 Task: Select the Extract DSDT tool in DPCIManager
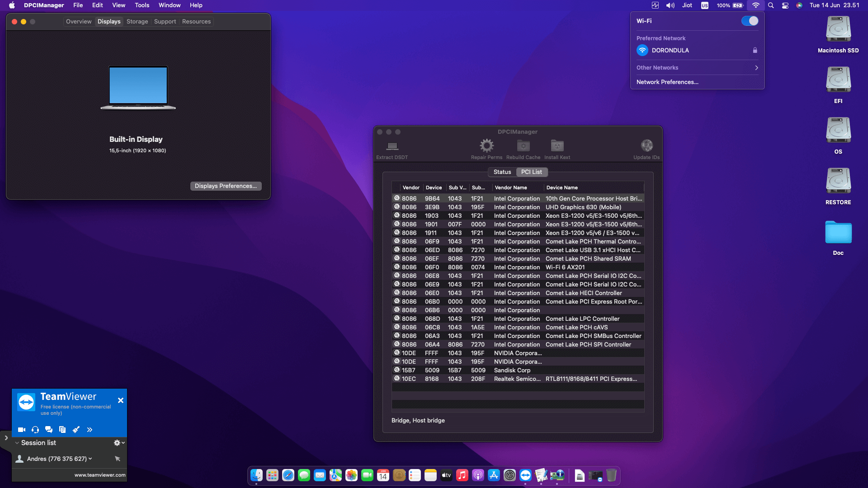pos(392,149)
